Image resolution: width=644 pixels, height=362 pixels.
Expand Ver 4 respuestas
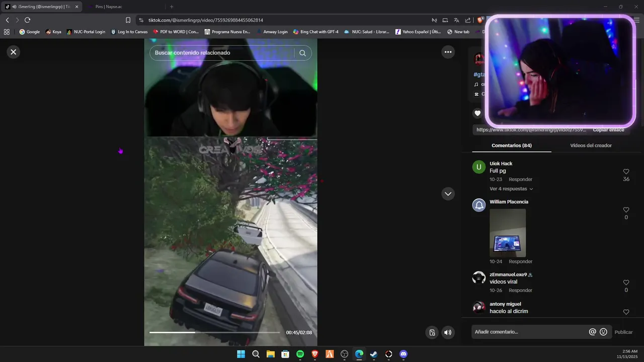(511, 189)
